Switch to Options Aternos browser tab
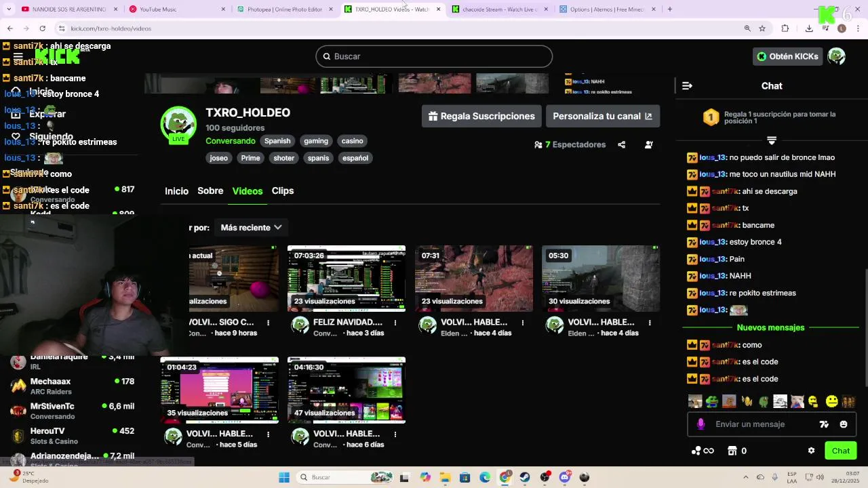The image size is (868, 488). tap(608, 9)
